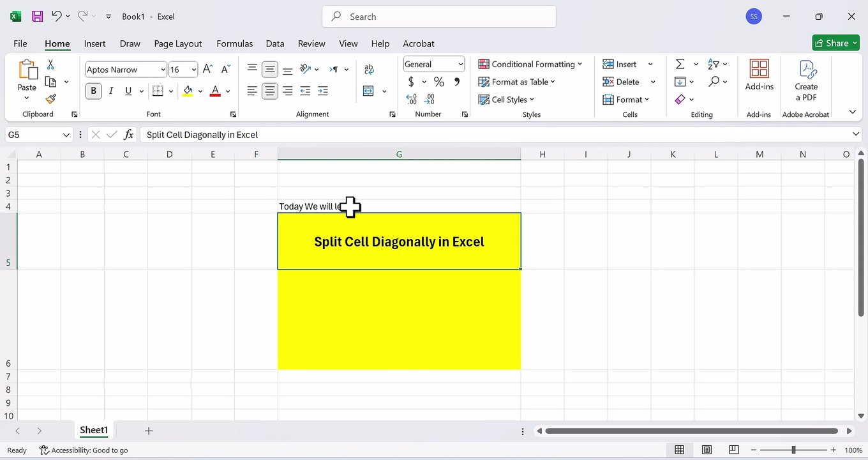This screenshot has height=460, width=868.
Task: Click the Insert Function fx icon
Action: (x=129, y=135)
